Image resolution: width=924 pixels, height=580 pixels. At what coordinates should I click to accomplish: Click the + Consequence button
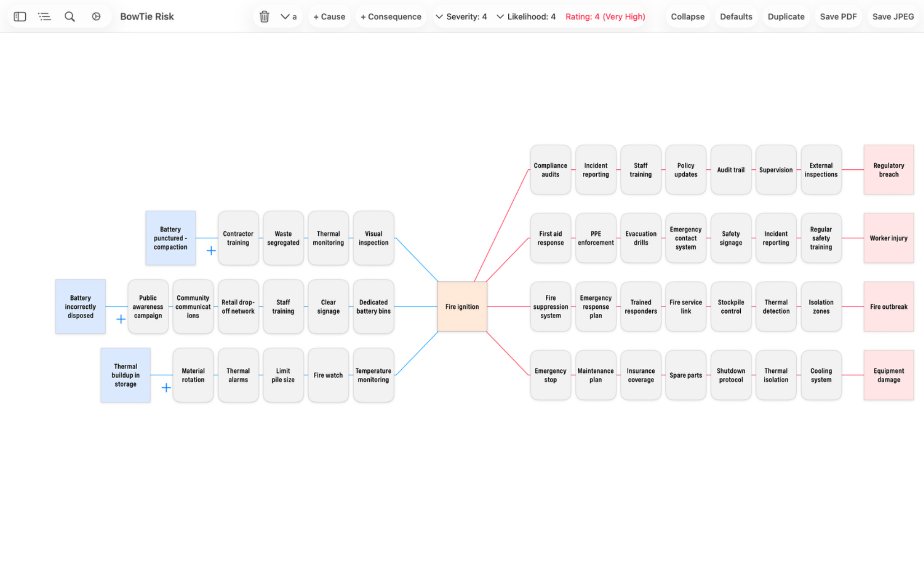click(x=391, y=17)
